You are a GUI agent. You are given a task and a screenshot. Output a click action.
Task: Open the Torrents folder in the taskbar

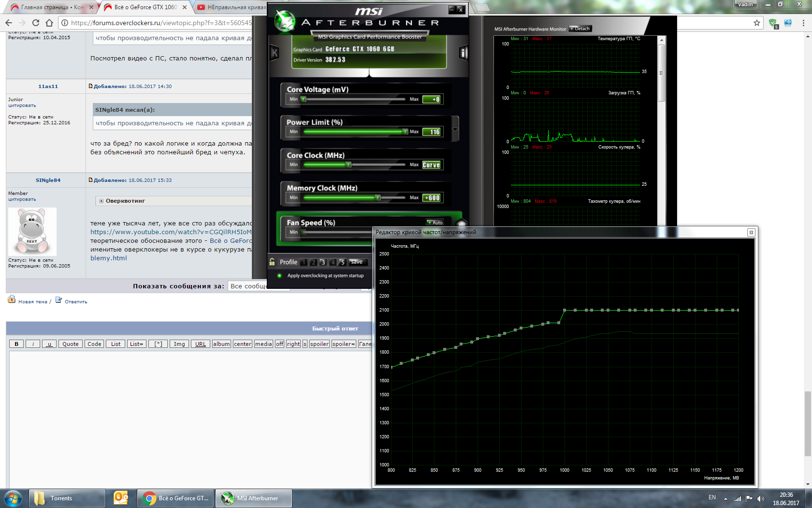67,498
